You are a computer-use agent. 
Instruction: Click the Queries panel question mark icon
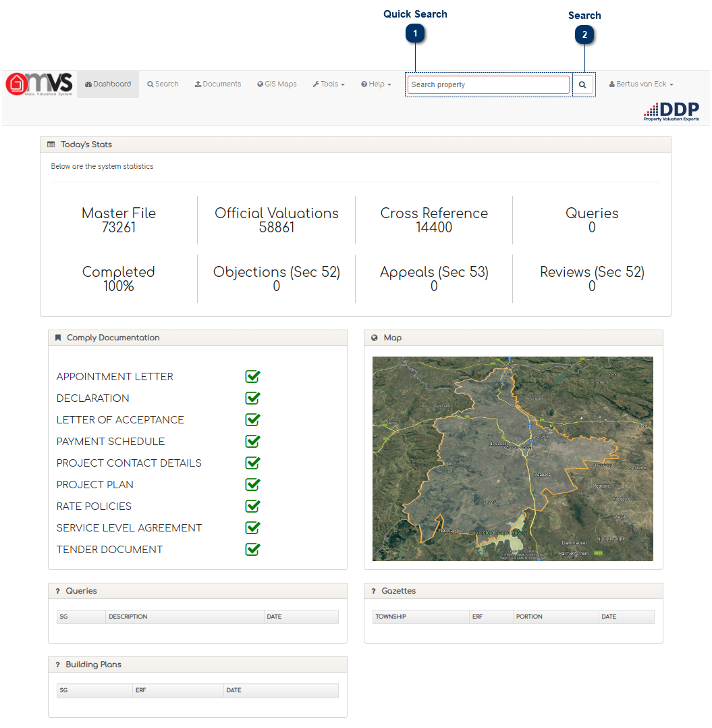pos(57,591)
